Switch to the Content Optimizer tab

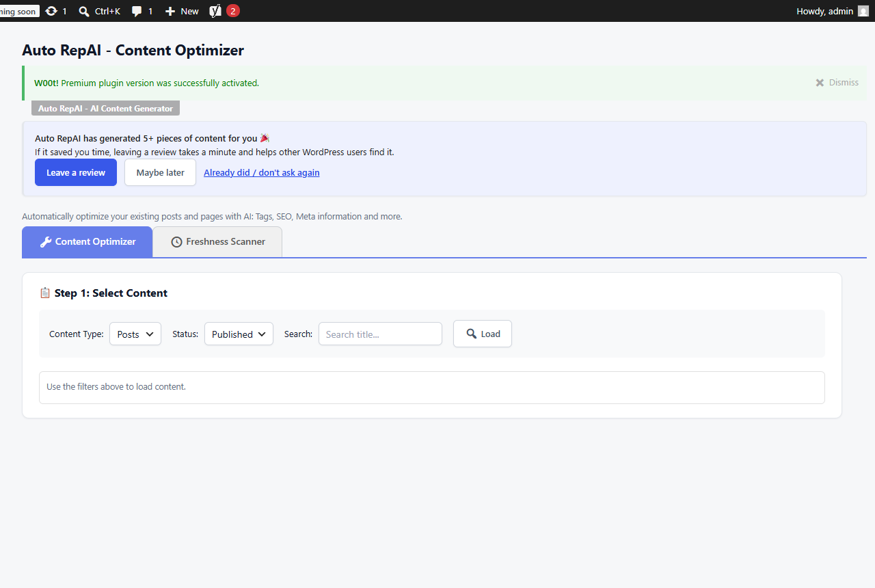(87, 242)
